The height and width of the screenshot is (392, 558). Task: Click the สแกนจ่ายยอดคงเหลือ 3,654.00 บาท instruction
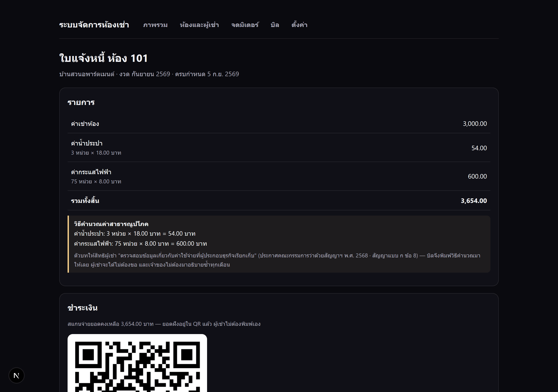click(164, 324)
